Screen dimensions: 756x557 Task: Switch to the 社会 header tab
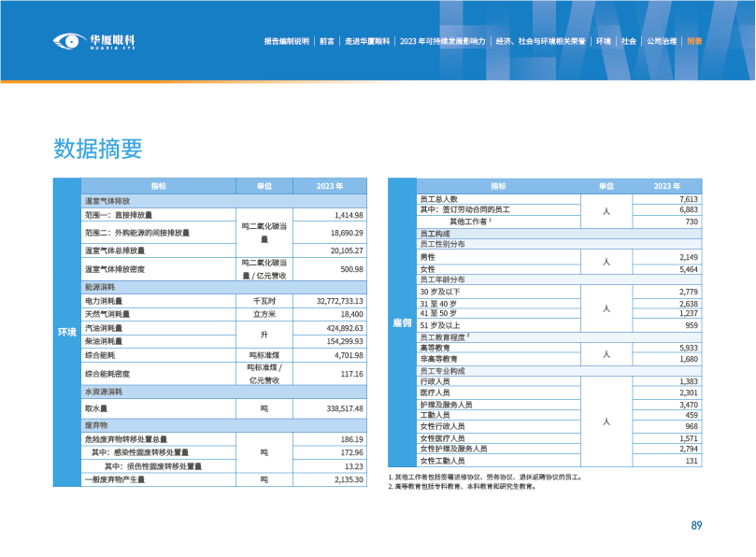(629, 42)
